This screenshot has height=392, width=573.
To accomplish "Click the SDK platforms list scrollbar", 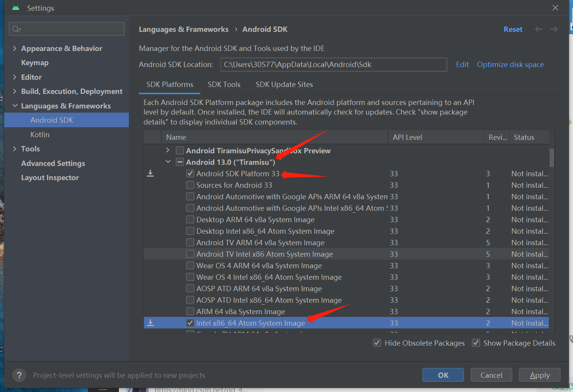I will (x=552, y=158).
